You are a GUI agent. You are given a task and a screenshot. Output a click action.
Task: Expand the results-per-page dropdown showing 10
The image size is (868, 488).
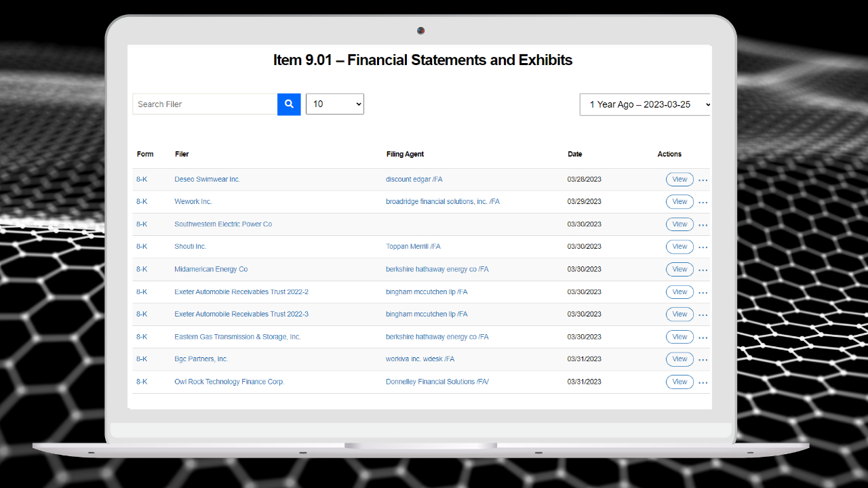point(335,104)
